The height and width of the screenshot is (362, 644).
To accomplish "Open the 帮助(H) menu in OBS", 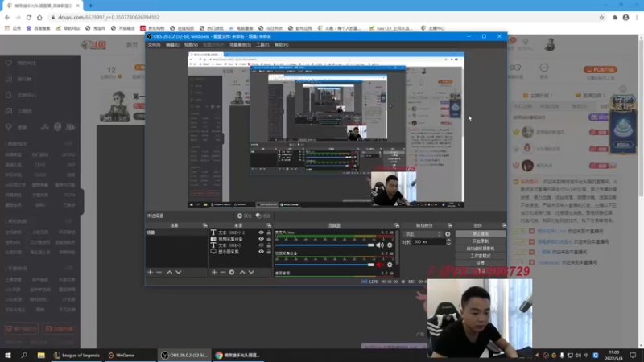I will click(x=281, y=45).
